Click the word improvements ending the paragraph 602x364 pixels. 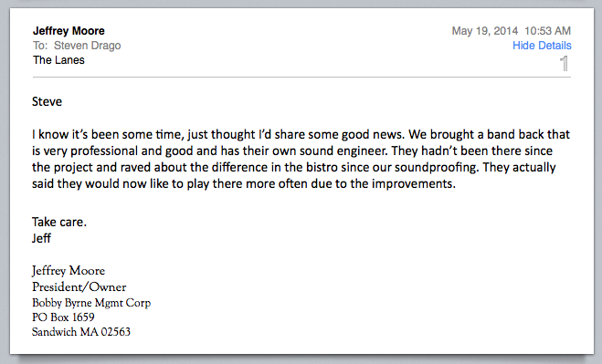(412, 183)
